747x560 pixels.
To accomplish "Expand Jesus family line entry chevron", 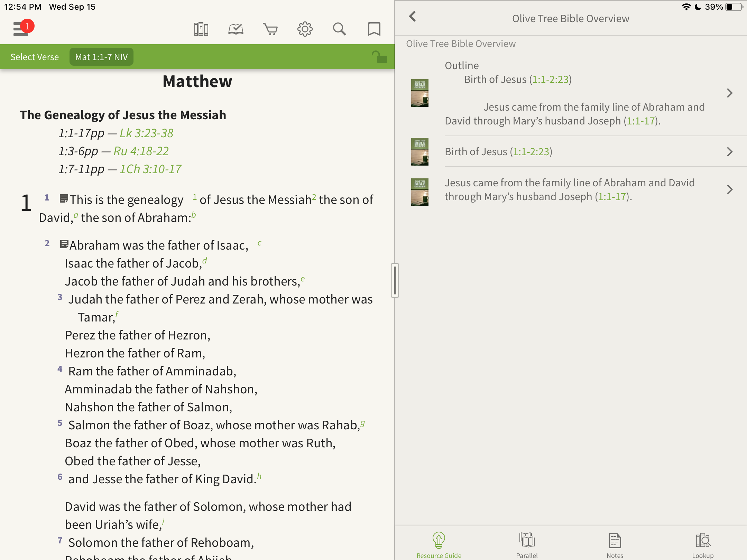I will (x=730, y=189).
